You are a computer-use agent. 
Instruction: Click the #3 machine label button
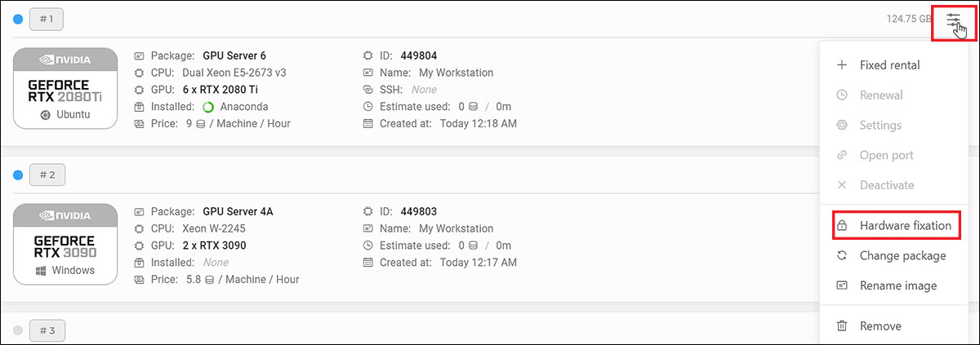[x=47, y=330]
